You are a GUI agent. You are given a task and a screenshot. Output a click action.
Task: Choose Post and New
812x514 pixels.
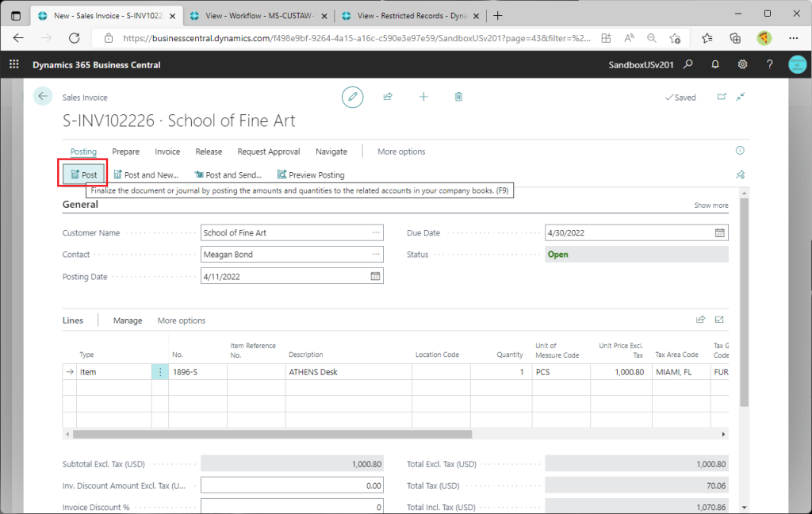[146, 175]
